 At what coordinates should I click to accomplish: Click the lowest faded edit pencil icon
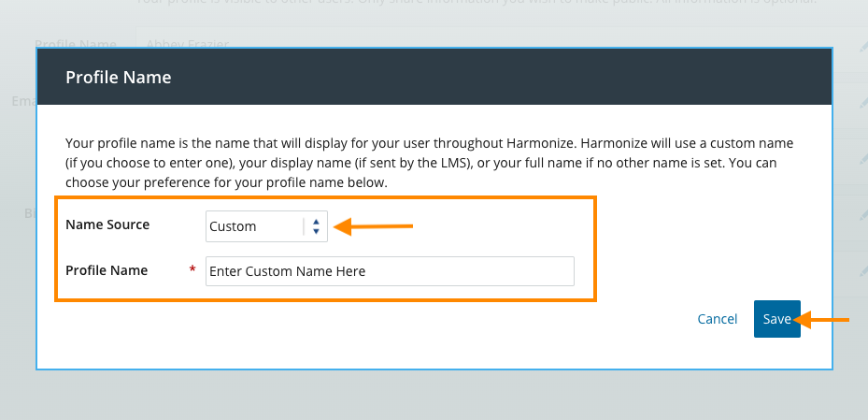pyautogui.click(x=864, y=269)
